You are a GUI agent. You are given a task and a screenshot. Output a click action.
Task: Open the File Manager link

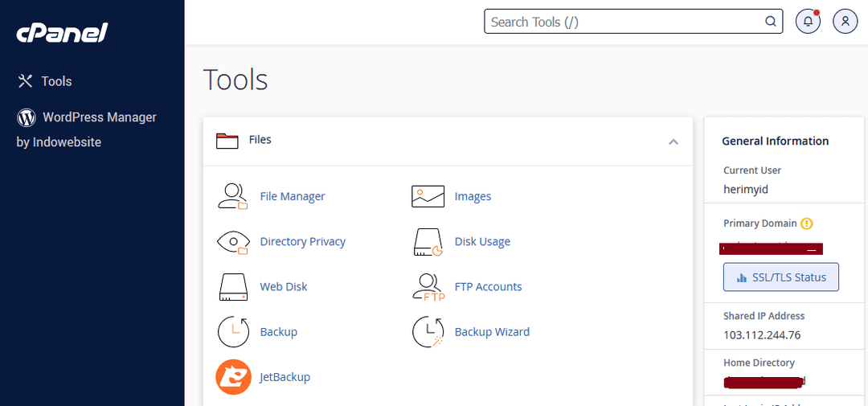pos(293,196)
